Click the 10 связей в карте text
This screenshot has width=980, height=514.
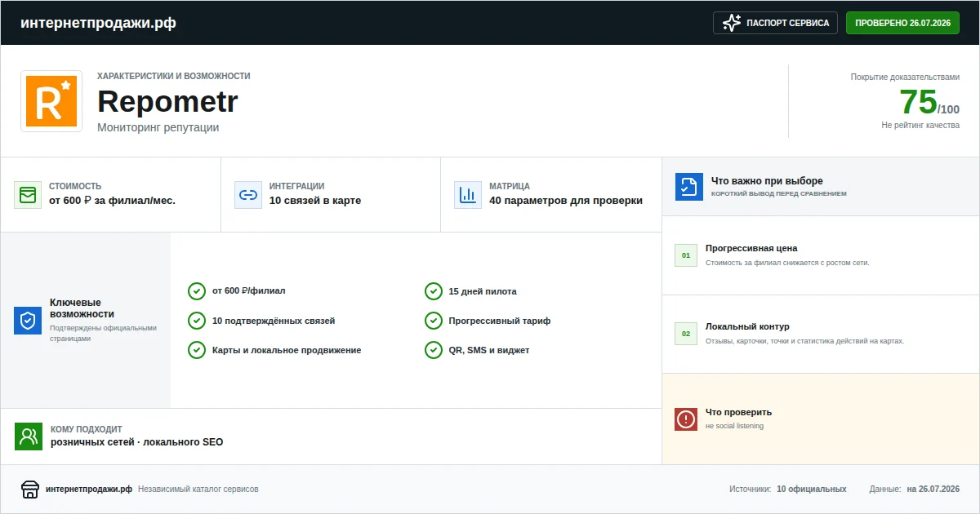(x=315, y=201)
